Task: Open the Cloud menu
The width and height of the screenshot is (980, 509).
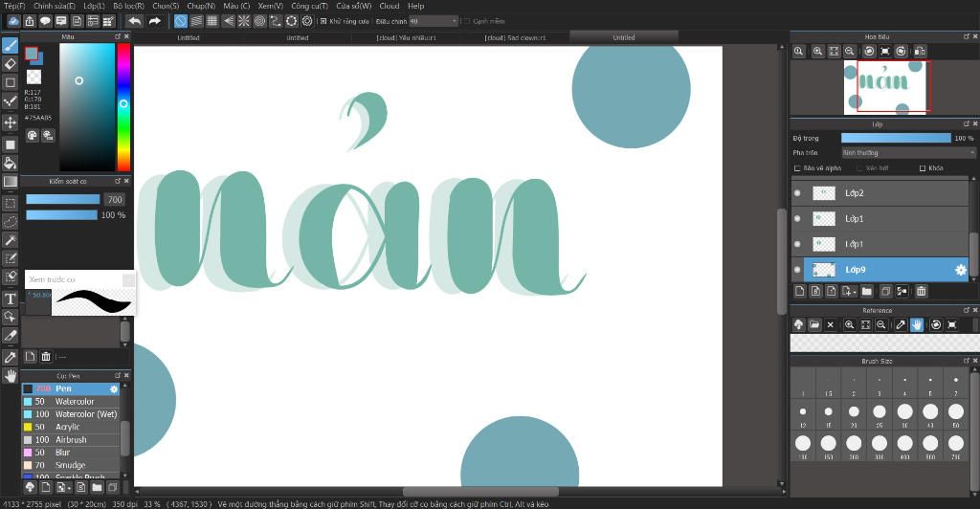Action: point(390,6)
